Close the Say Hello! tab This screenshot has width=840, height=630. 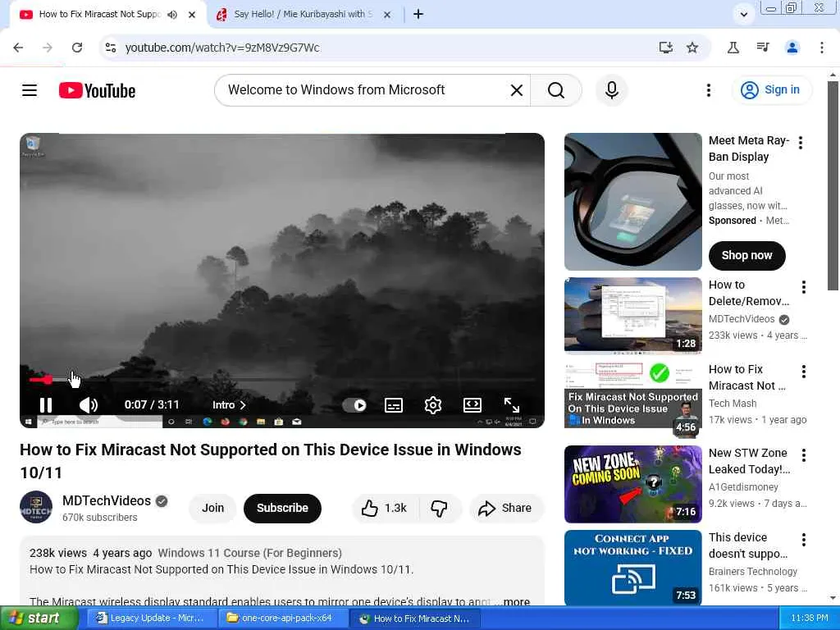pyautogui.click(x=387, y=15)
